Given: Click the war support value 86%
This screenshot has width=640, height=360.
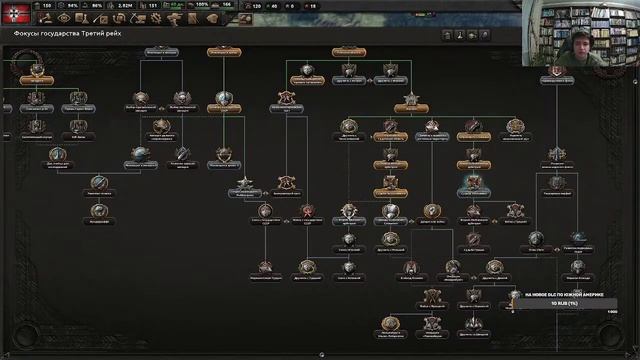Looking at the screenshot, I should pyautogui.click(x=97, y=6).
